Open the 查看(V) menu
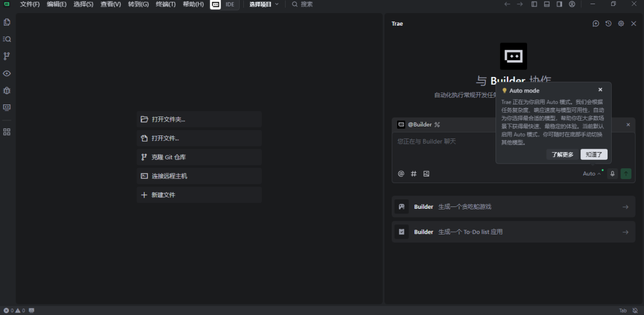This screenshot has height=315, width=644. pyautogui.click(x=111, y=4)
